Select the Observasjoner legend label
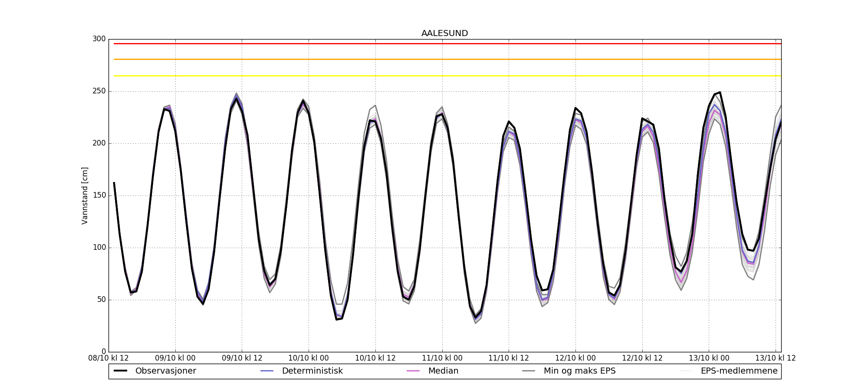Viewport: 868px width, 391px height. coord(166,371)
